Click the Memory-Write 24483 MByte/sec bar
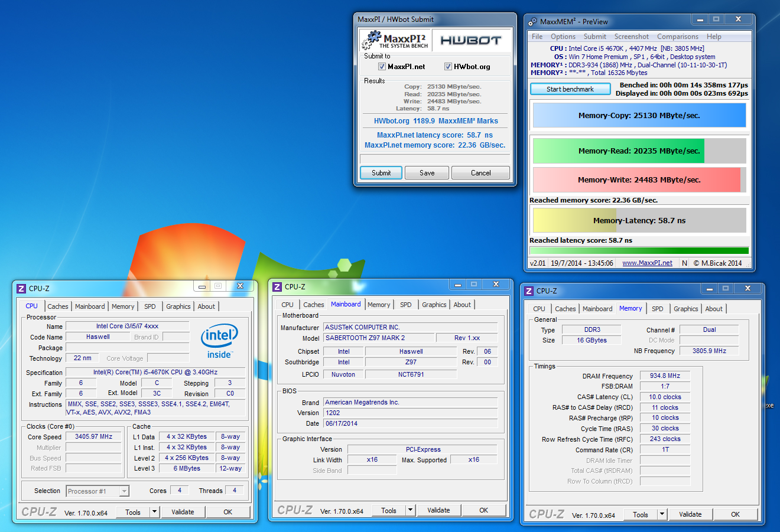The width and height of the screenshot is (780, 532). [639, 180]
